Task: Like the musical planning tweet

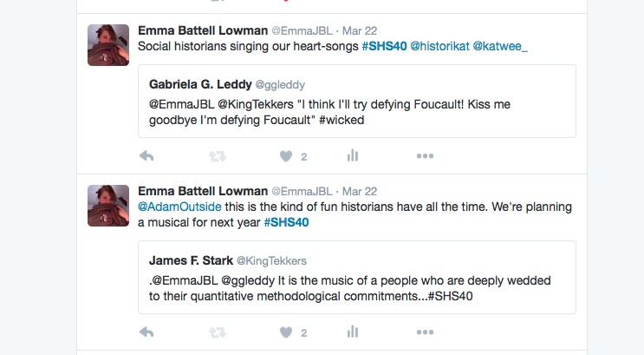Action: [x=286, y=332]
